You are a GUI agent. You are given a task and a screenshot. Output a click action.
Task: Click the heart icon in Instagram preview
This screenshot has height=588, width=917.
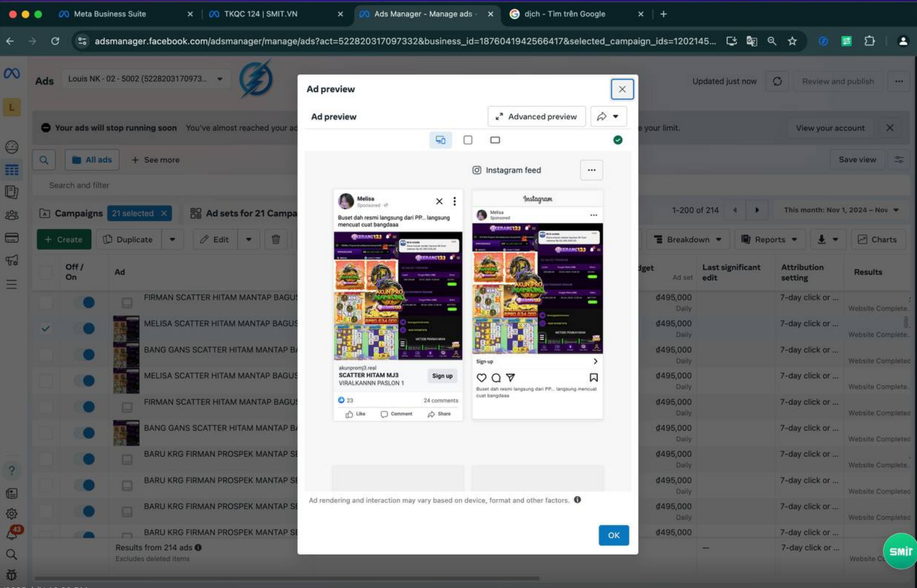(482, 377)
